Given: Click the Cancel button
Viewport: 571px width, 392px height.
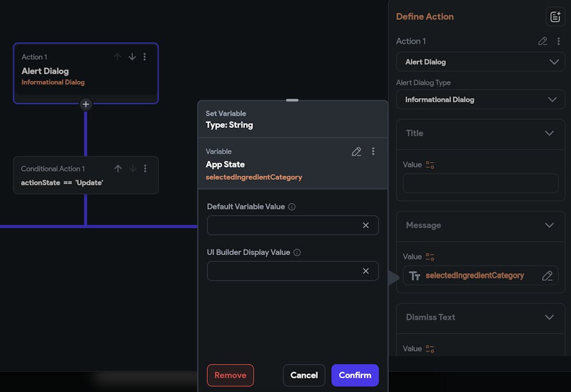Looking at the screenshot, I should click(304, 375).
